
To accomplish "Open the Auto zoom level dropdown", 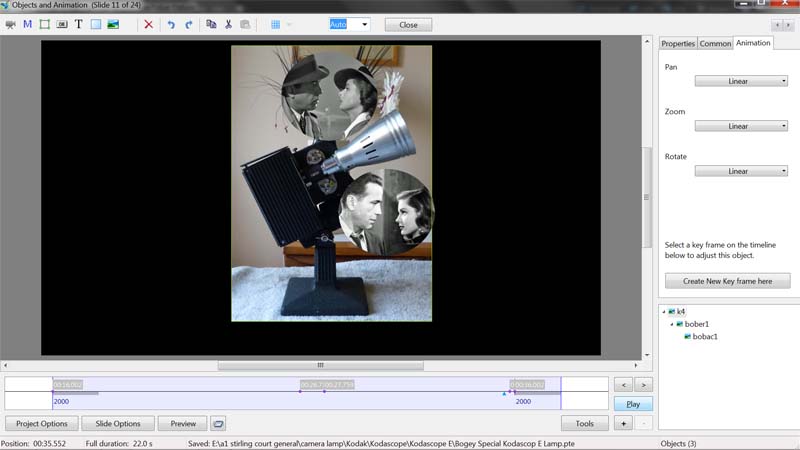I will tap(364, 24).
